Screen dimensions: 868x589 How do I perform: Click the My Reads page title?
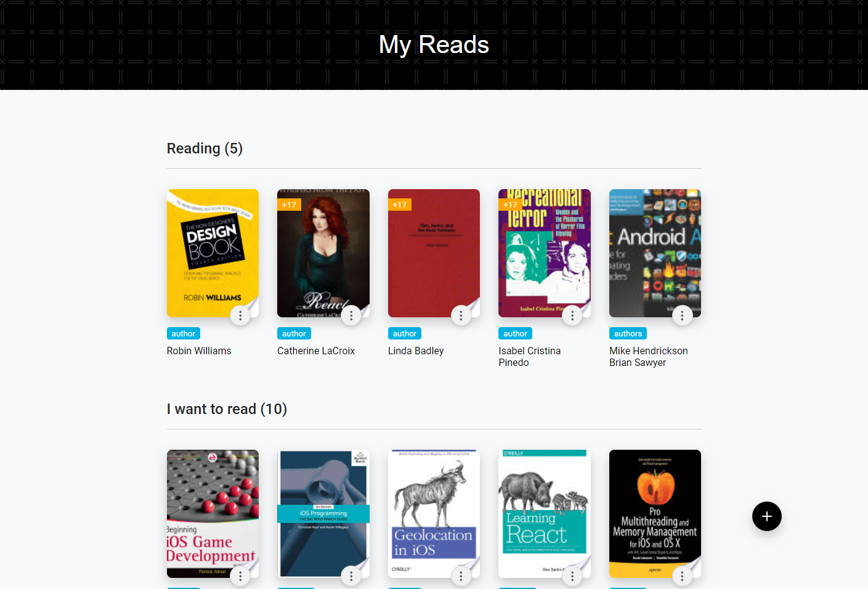point(434,44)
